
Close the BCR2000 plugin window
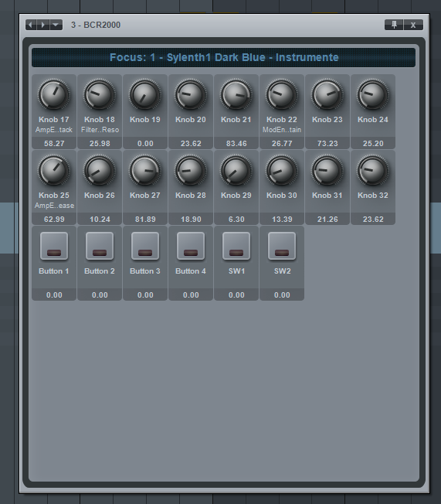click(x=413, y=25)
